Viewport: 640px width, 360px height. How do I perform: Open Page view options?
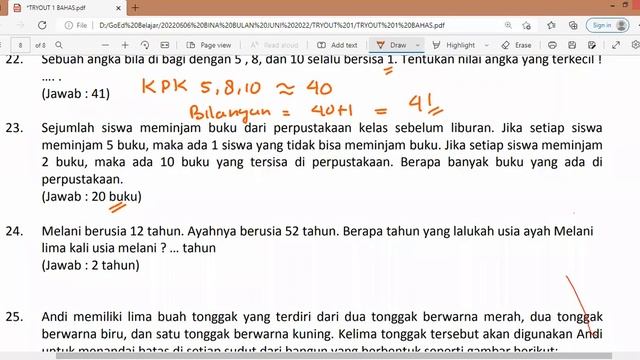coord(209,45)
